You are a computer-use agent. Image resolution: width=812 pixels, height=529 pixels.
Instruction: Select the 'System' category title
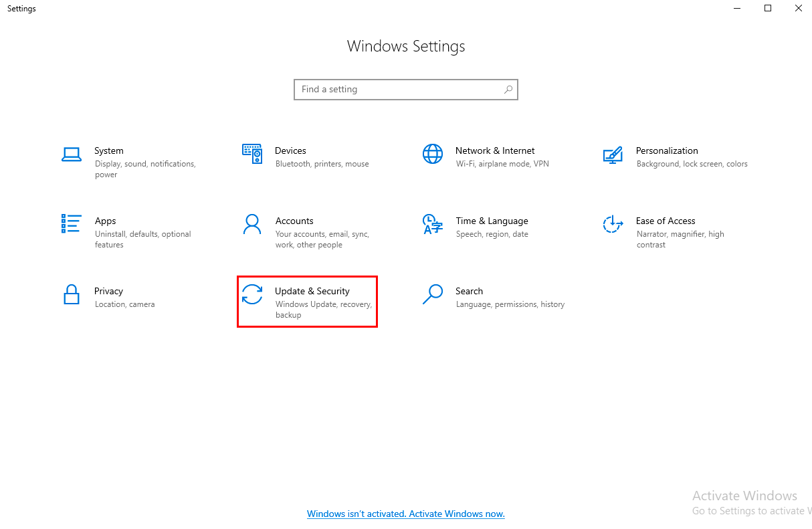pyautogui.click(x=109, y=150)
